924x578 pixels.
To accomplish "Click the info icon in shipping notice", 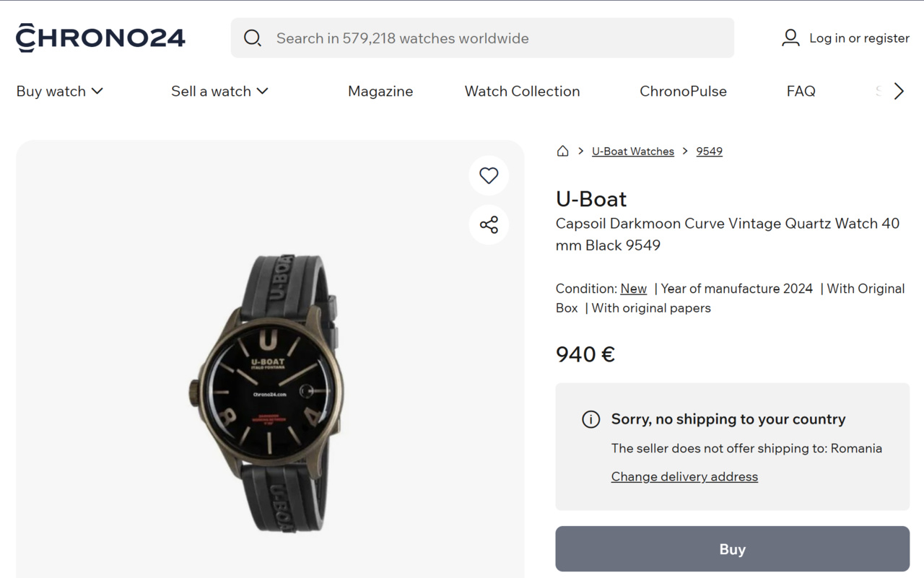I will point(590,419).
